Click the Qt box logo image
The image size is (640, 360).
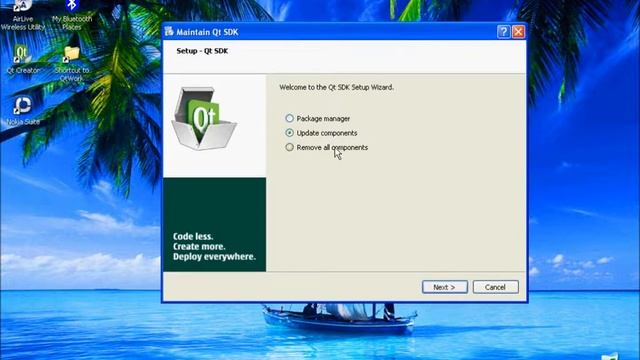204,118
